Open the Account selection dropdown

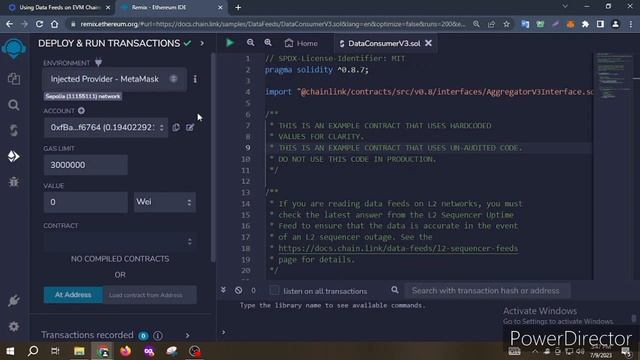point(106,127)
